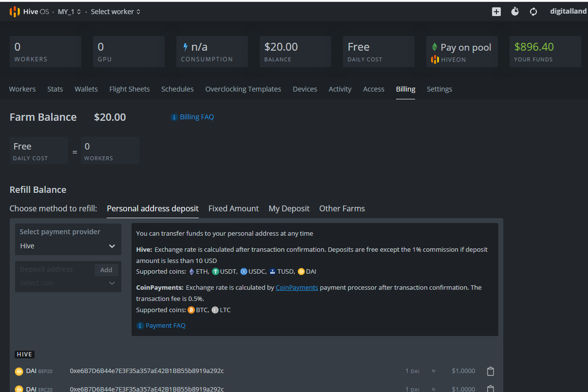588x392 pixels.
Task: Copy the DAI BEP20 deposit address
Action: tap(491, 371)
